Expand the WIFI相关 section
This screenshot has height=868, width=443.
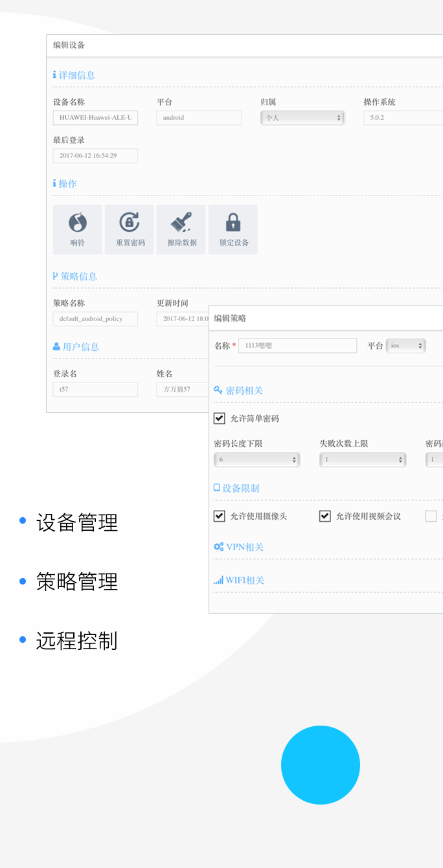click(245, 580)
